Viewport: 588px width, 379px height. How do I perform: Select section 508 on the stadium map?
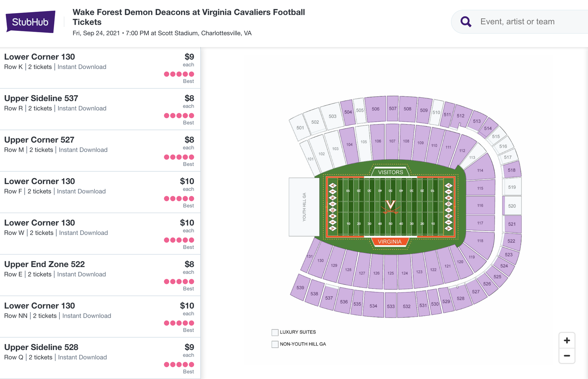408,109
